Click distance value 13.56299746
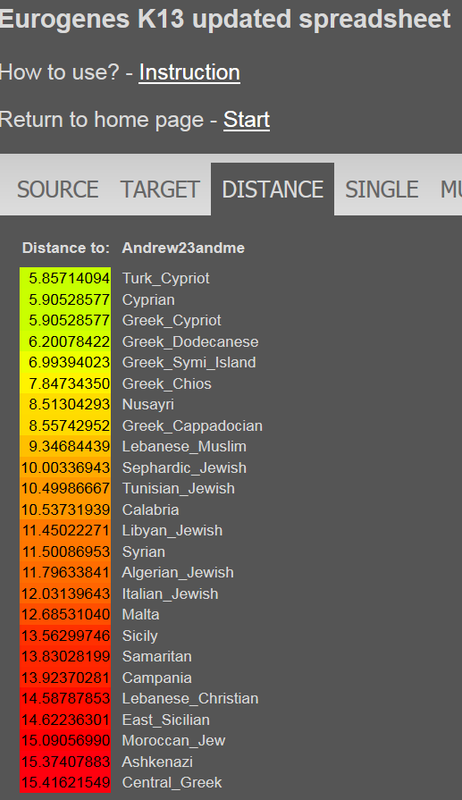This screenshot has width=462, height=800. click(x=65, y=636)
